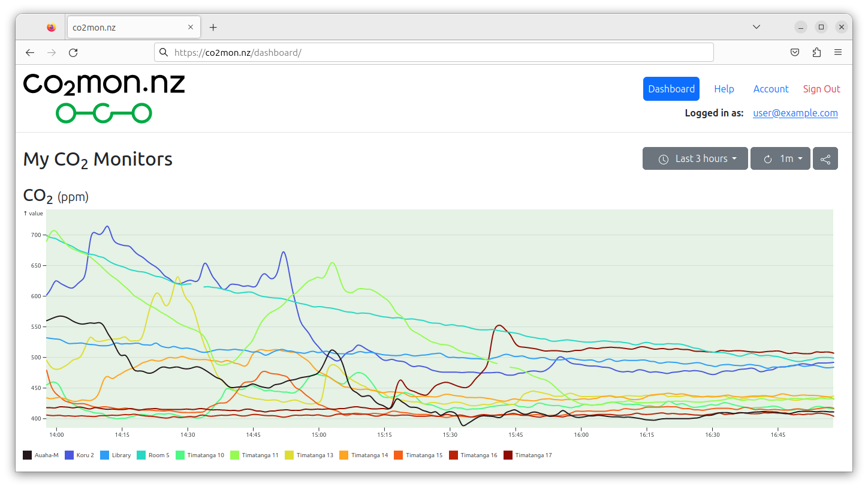868x489 pixels.
Task: Click the browser forward arrow
Action: 52,52
